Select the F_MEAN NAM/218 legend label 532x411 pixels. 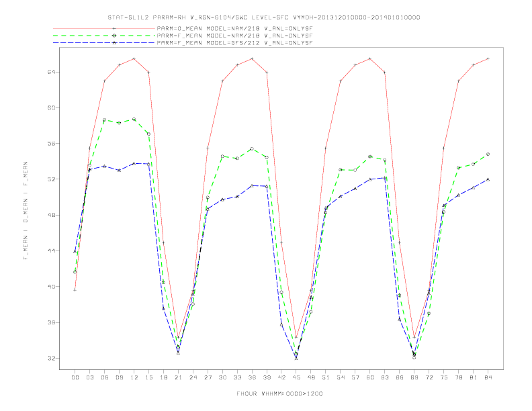click(x=234, y=36)
